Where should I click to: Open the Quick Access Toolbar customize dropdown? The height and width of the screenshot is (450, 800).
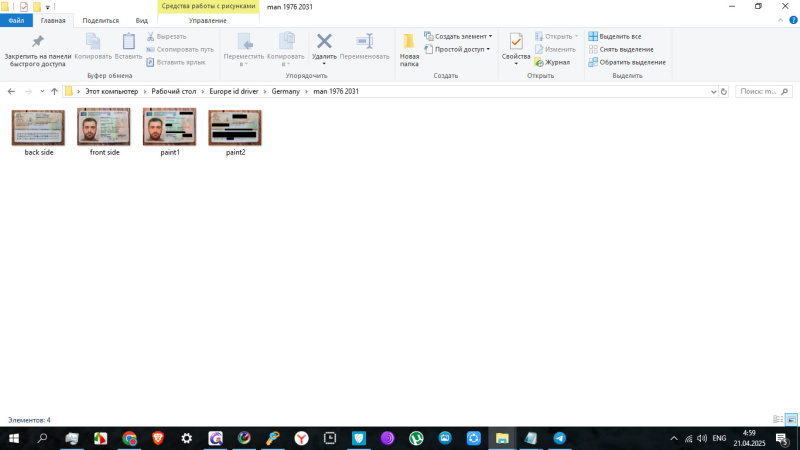click(47, 7)
